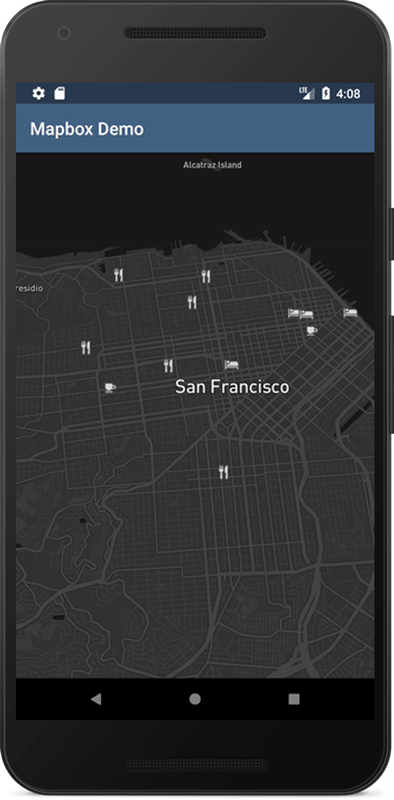
Task: Select the coffee cup marker west of San Francisco label
Action: [x=110, y=388]
